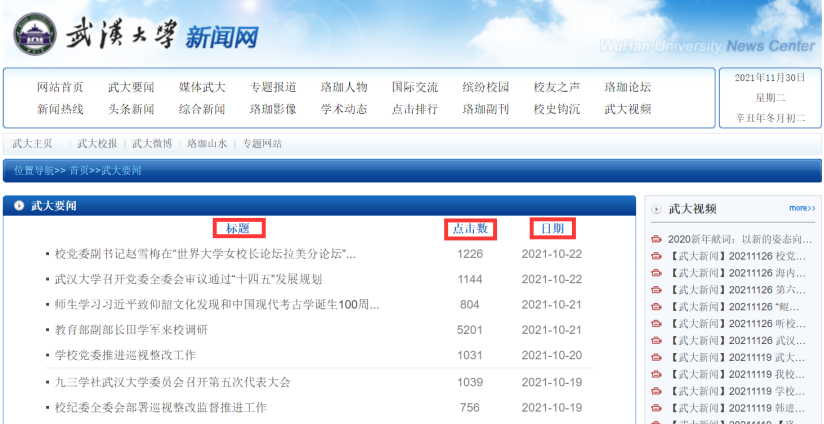Click the 专题网站 link
824x424 pixels.
[x=262, y=143]
